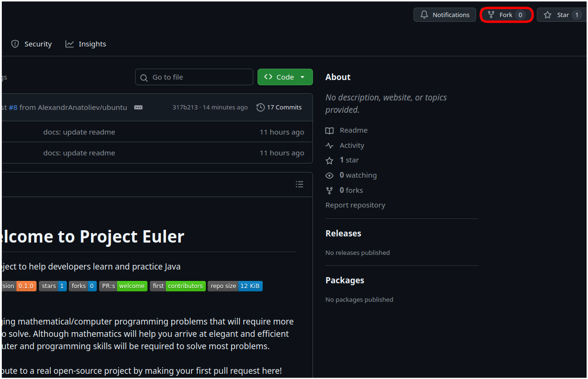Screen dimensions: 588x379
Task: Expand commit message ellipsis button
Action: [138, 108]
